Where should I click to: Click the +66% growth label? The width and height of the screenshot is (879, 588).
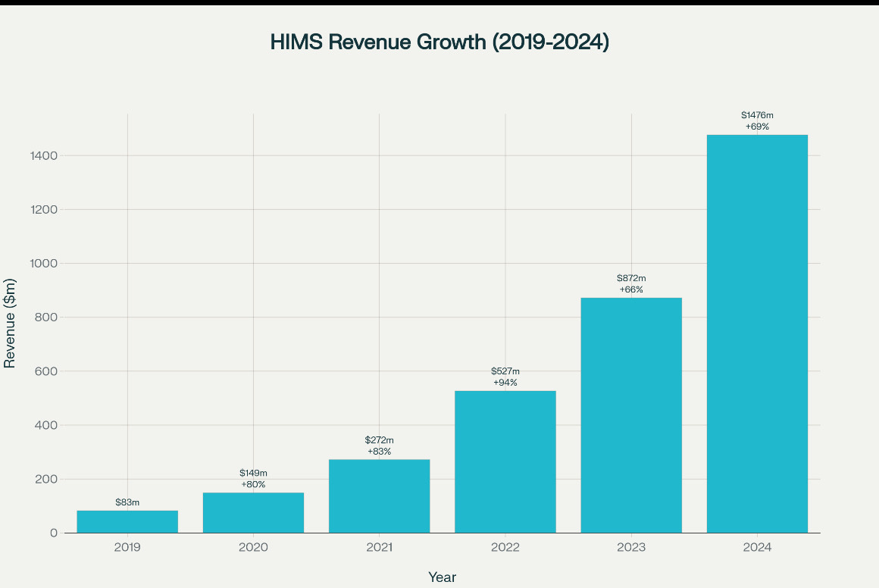(631, 289)
